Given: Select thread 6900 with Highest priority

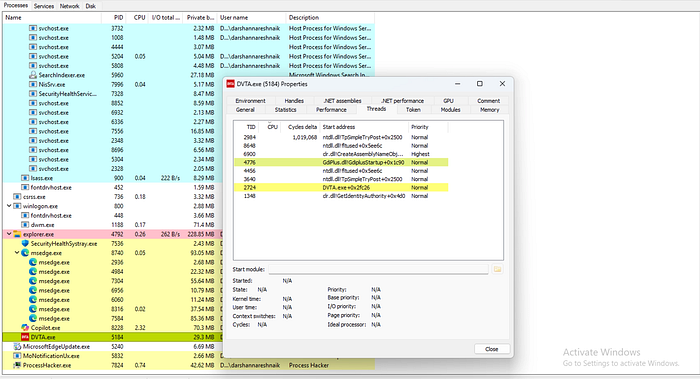Looking at the screenshot, I should (341, 154).
